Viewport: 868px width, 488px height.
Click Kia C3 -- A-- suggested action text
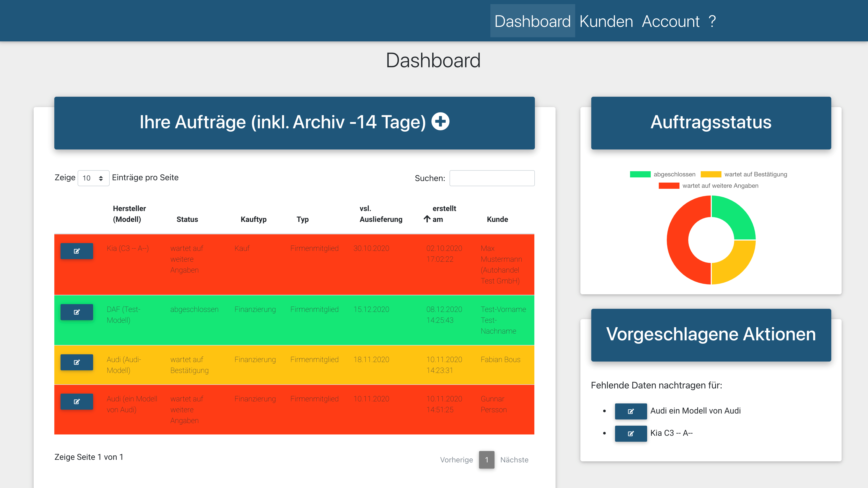point(671,433)
